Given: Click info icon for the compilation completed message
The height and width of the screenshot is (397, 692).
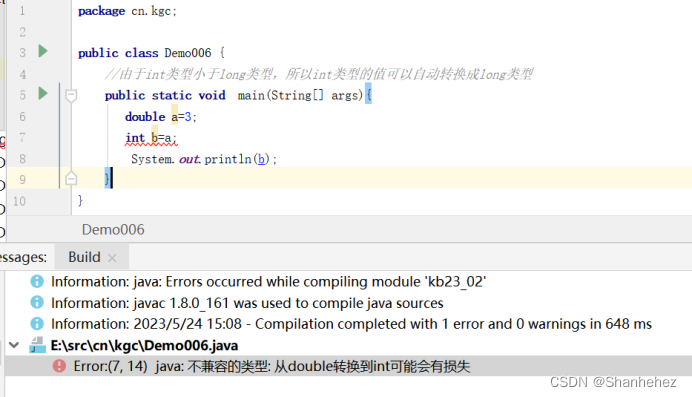Looking at the screenshot, I should (x=37, y=323).
